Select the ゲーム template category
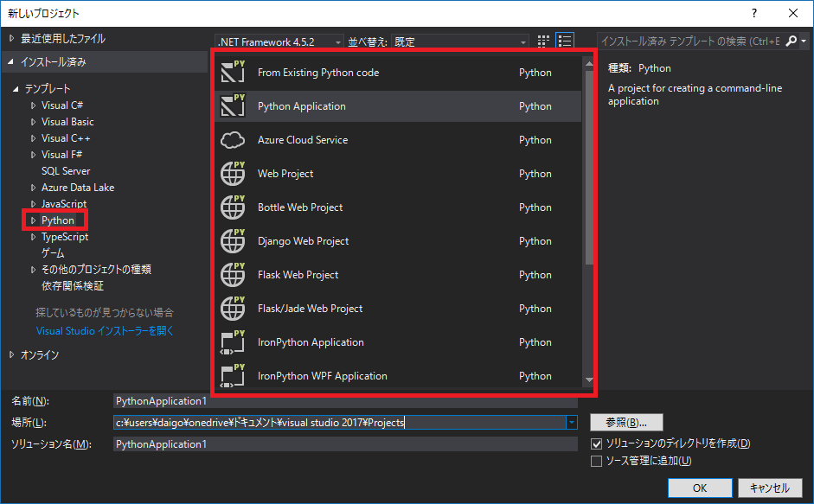 pyautogui.click(x=53, y=253)
